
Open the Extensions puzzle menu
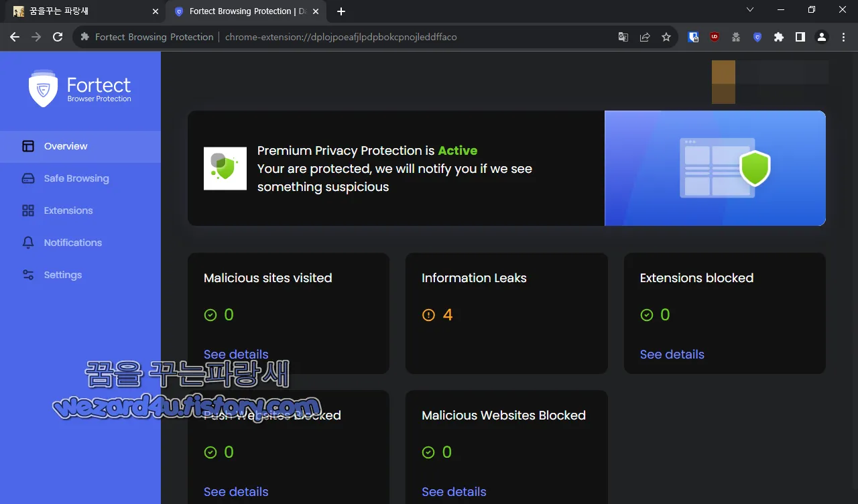779,37
